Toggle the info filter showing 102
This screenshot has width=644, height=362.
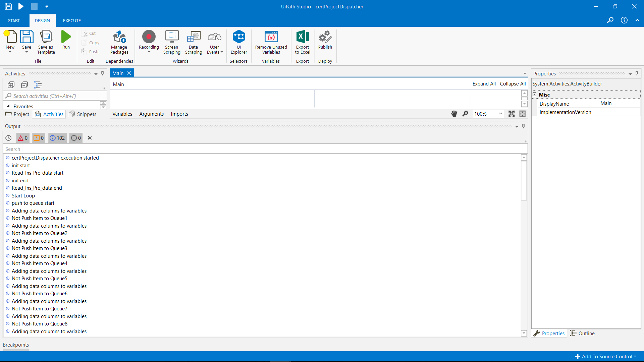[x=57, y=138]
